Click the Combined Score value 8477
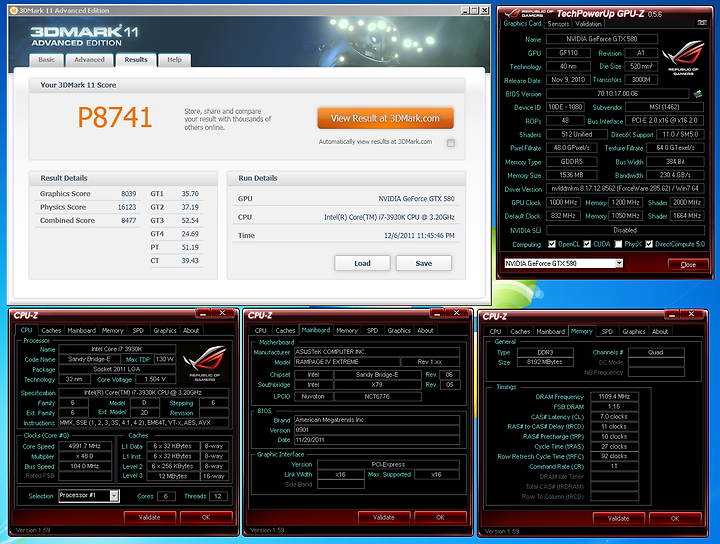 click(129, 220)
